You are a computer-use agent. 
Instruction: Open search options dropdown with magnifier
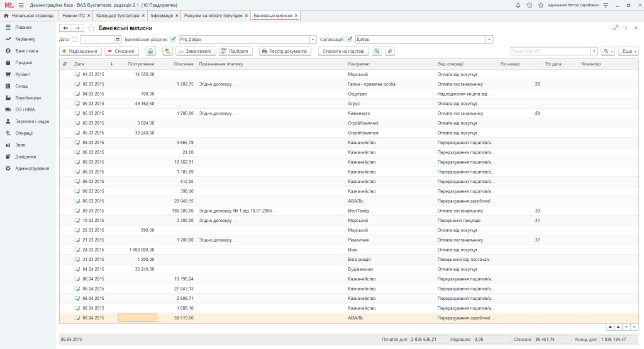pos(608,52)
